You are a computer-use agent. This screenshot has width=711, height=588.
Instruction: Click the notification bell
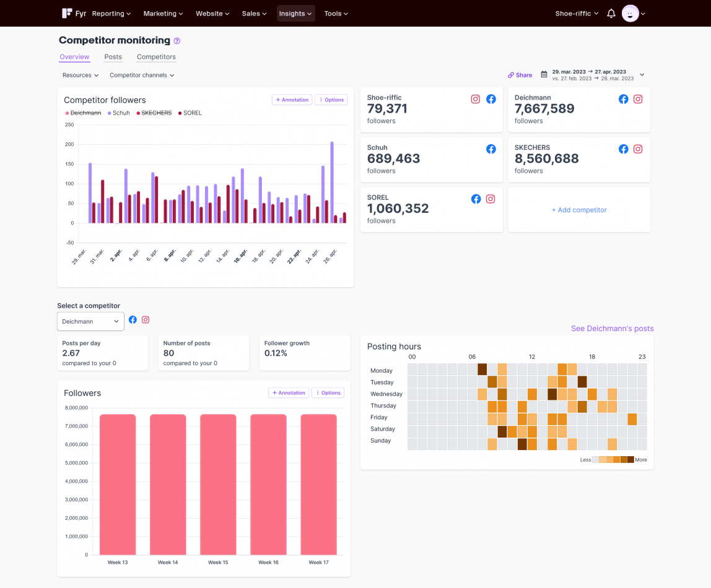click(611, 13)
